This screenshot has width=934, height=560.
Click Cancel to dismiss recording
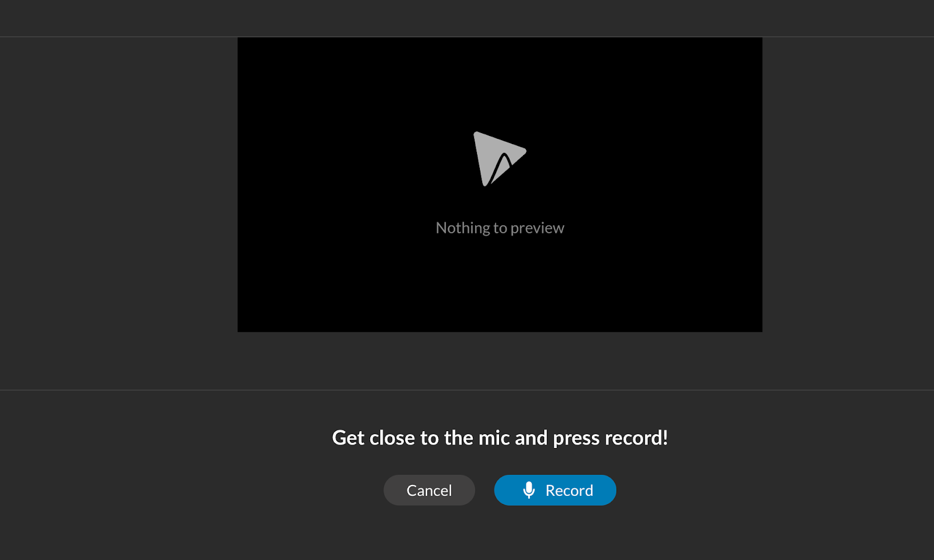tap(429, 490)
